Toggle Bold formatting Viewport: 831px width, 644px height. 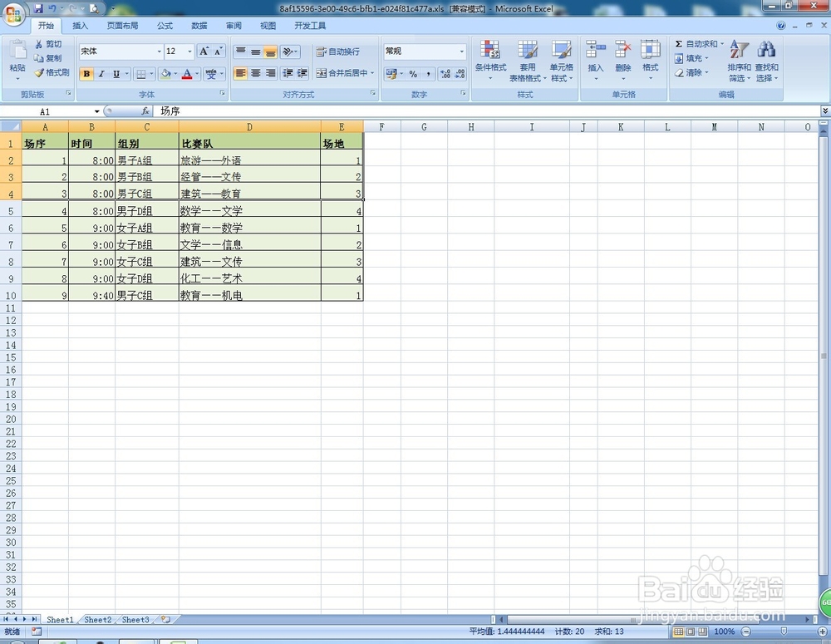86,74
